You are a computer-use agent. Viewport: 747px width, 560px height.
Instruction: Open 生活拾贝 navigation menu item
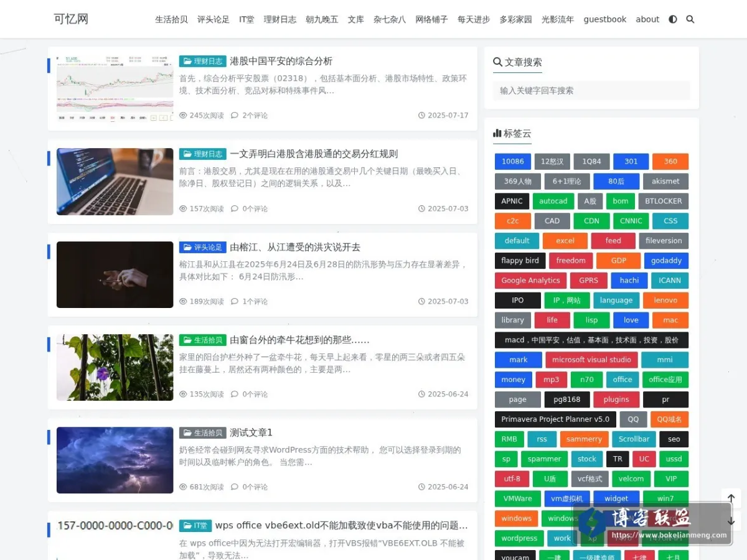[x=171, y=19]
